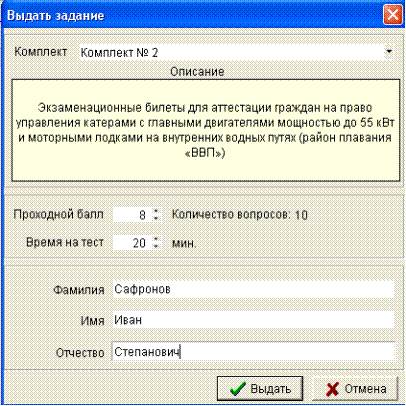The image size is (406, 406).
Task: Decrease Время на тест with down arrow
Action: pyautogui.click(x=156, y=246)
